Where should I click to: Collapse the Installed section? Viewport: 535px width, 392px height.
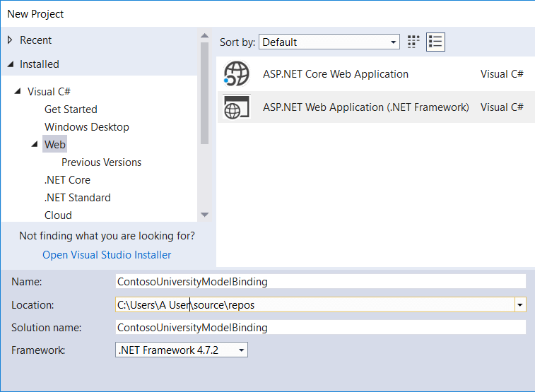(10, 64)
